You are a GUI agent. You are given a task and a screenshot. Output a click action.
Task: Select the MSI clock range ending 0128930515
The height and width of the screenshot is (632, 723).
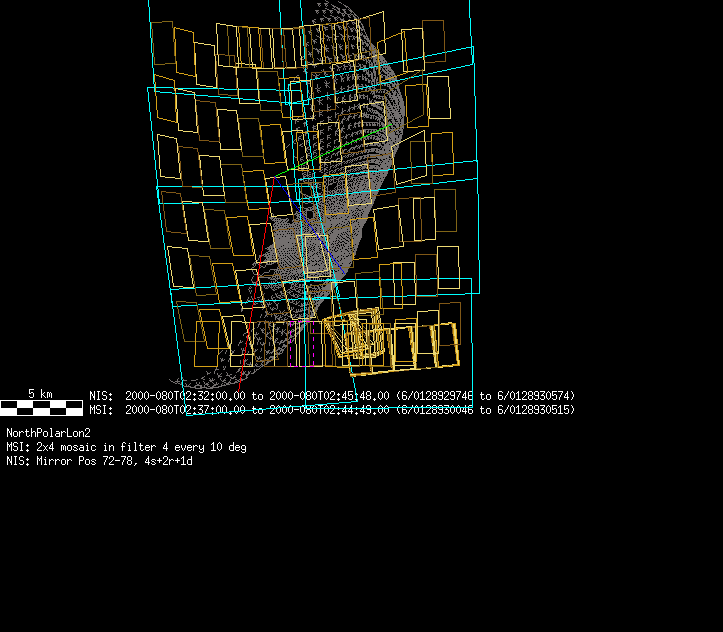click(x=485, y=410)
